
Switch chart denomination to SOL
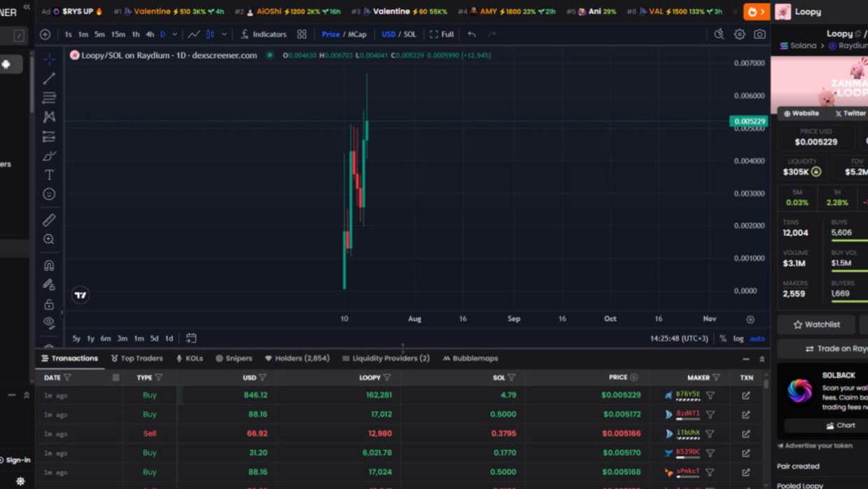point(410,34)
